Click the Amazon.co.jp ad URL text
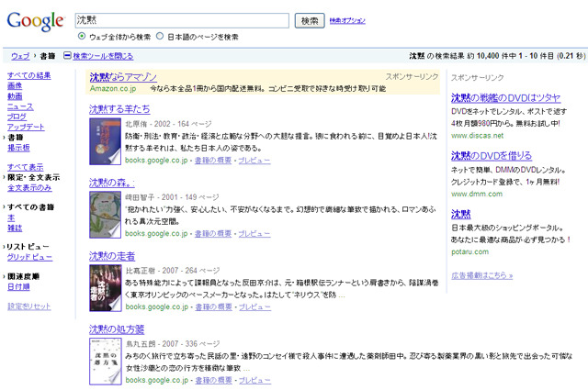The height and width of the screenshot is (390, 588). pos(113,89)
